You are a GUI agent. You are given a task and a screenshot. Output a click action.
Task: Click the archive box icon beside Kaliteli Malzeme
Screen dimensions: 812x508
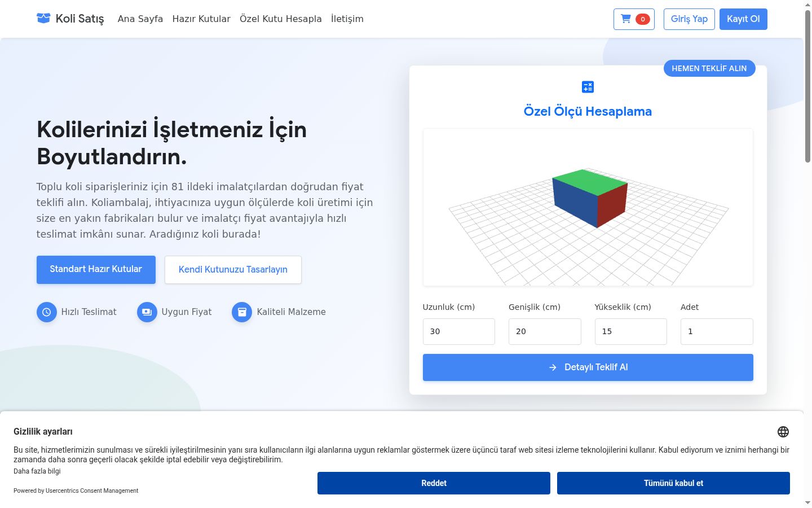coord(242,312)
